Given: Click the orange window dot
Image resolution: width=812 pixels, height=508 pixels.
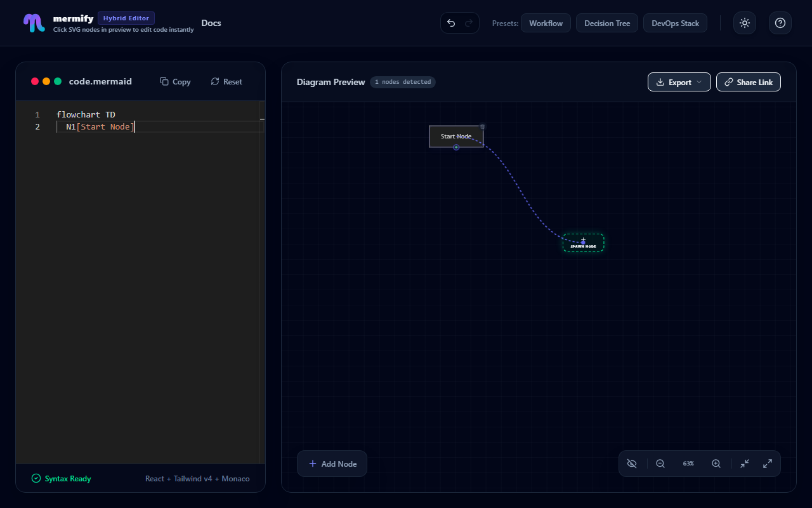Looking at the screenshot, I should (46, 81).
